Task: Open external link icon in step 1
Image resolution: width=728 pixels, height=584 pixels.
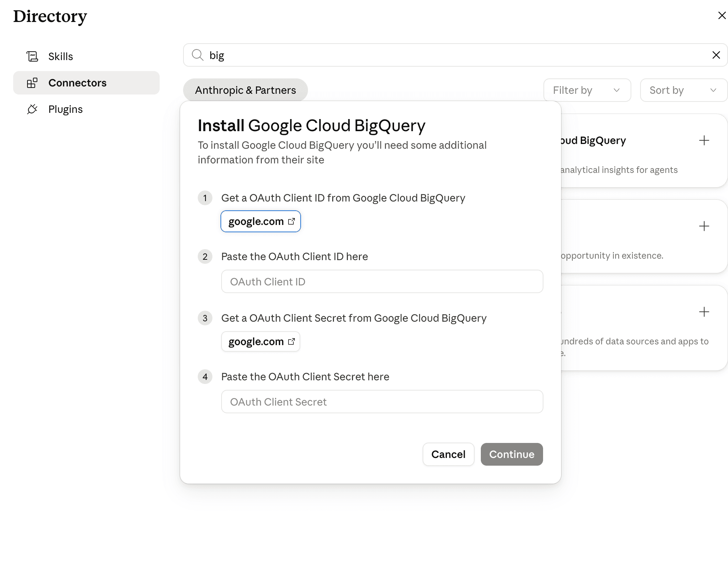Action: coord(291,221)
